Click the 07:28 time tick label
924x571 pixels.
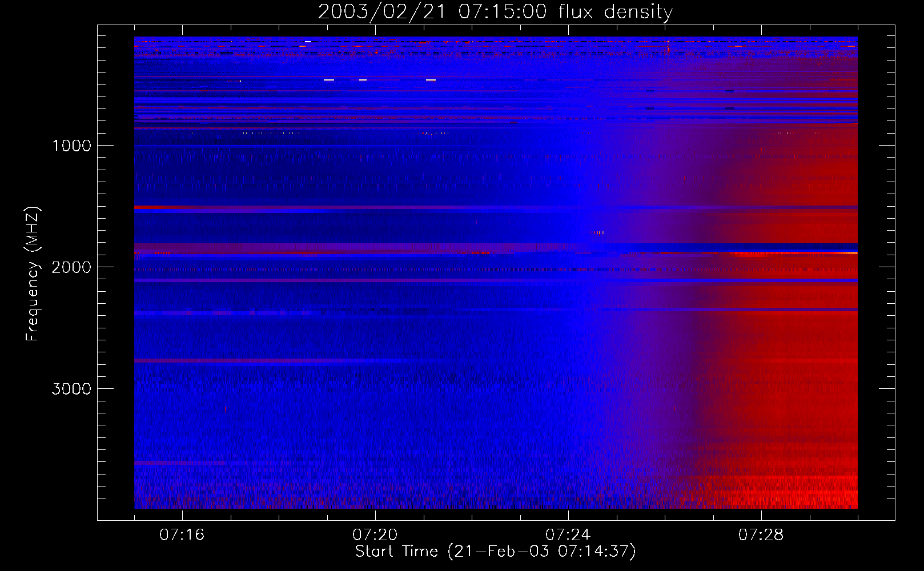click(761, 535)
